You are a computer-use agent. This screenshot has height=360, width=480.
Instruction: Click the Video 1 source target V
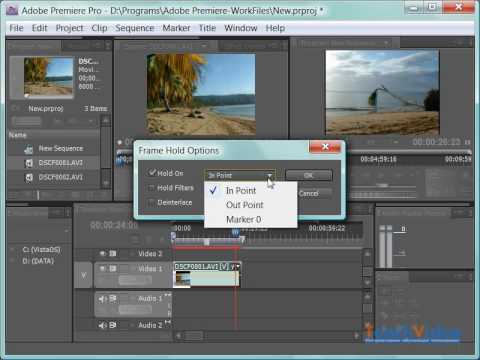coord(84,275)
